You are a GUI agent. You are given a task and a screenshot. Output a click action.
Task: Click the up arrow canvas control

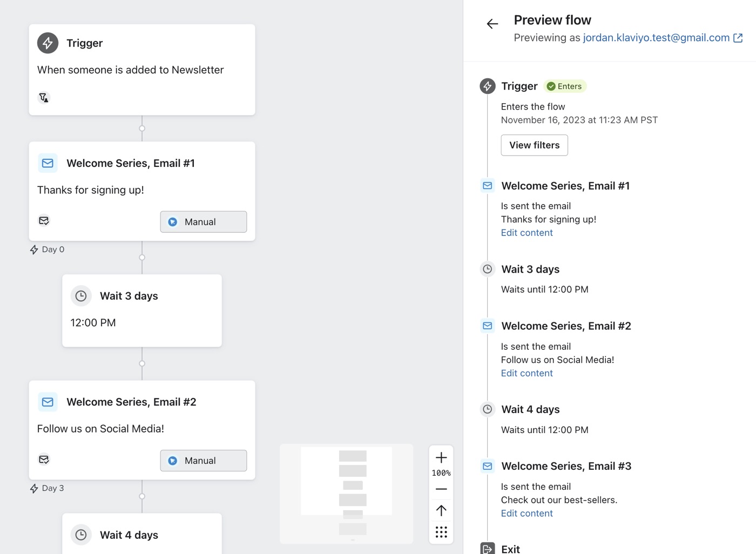click(x=441, y=510)
